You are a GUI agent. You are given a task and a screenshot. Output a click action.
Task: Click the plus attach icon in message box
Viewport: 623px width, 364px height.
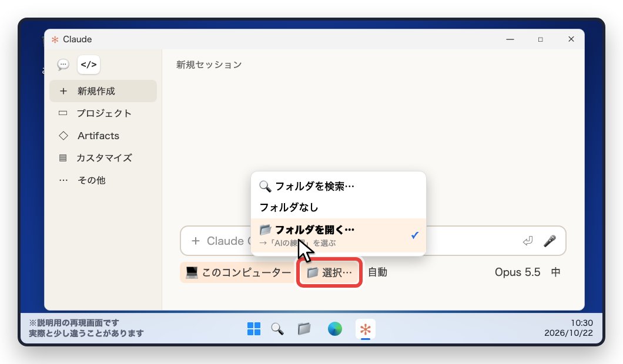point(195,241)
